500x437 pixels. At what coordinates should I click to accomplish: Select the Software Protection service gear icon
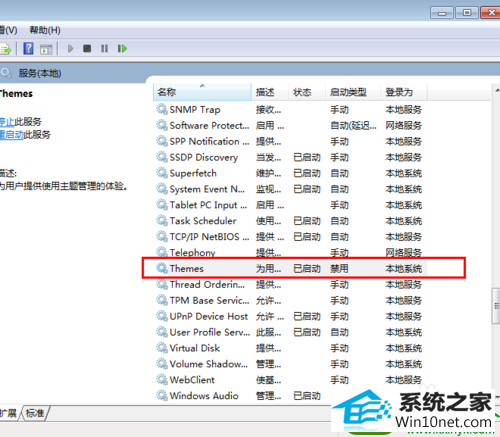[x=162, y=125]
